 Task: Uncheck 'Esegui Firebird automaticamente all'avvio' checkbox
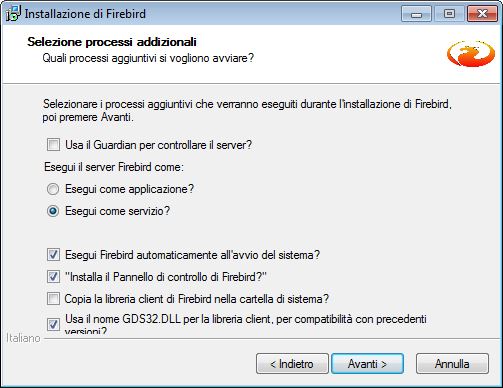[53, 255]
